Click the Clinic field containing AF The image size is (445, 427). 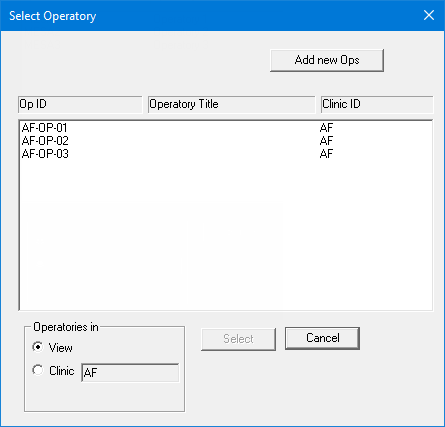(130, 372)
